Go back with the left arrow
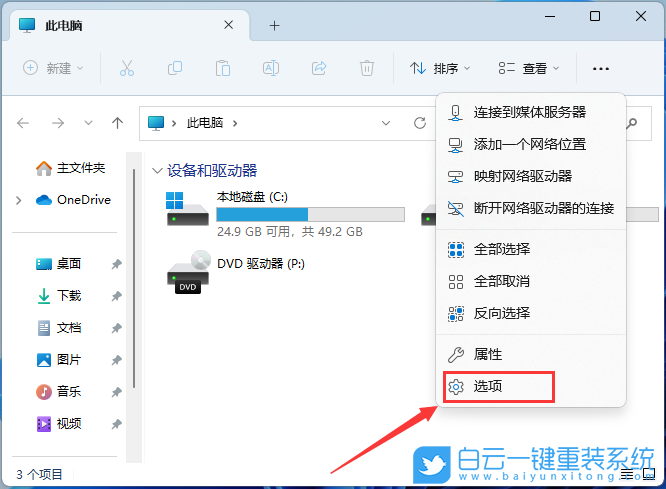666x489 pixels. (23, 123)
